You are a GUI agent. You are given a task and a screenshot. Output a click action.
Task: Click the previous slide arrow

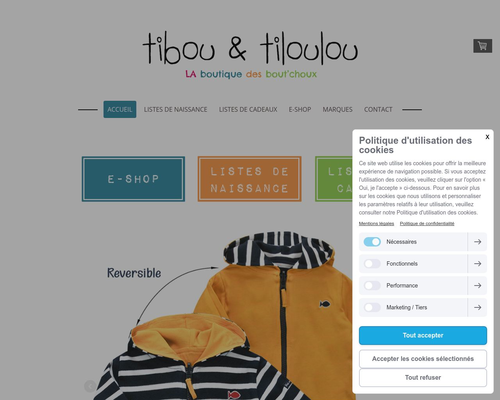tap(90, 386)
